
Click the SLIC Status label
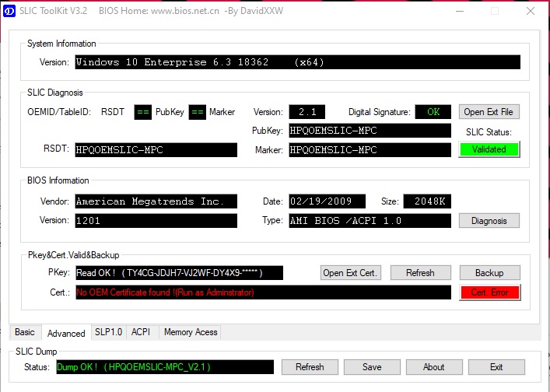pyautogui.click(x=489, y=132)
